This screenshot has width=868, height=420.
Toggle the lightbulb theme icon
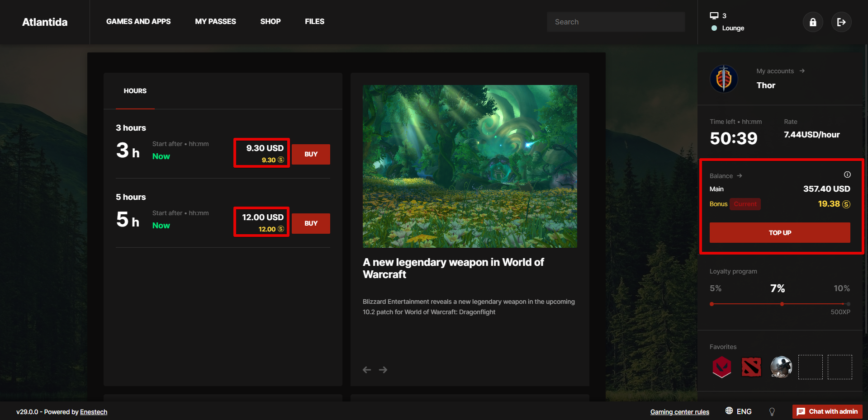(x=772, y=411)
